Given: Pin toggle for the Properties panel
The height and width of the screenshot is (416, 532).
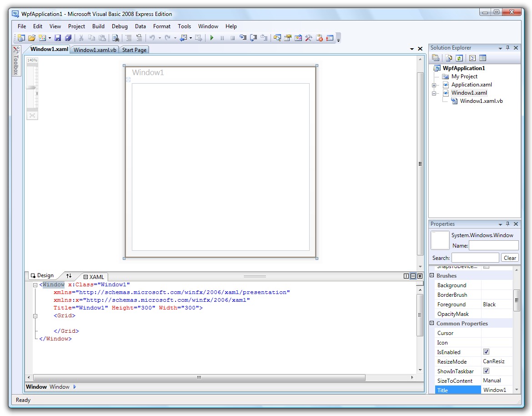Looking at the screenshot, I should (508, 224).
